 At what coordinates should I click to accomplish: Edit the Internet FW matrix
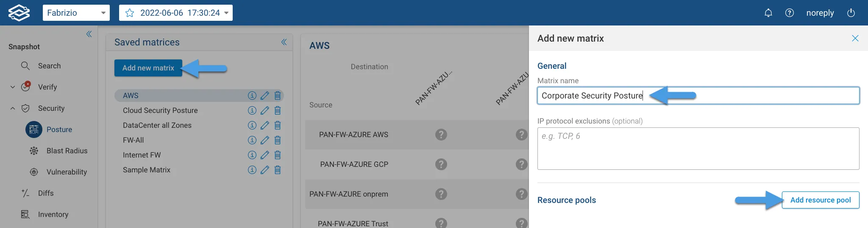click(x=265, y=155)
